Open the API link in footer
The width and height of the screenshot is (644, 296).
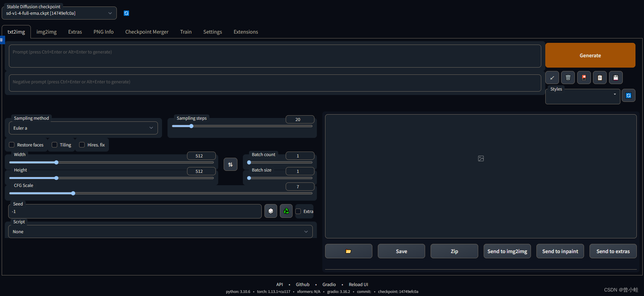(x=280, y=284)
